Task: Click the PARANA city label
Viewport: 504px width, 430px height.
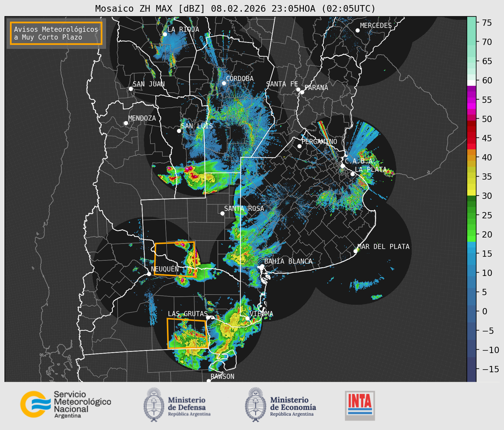Action: [316, 87]
